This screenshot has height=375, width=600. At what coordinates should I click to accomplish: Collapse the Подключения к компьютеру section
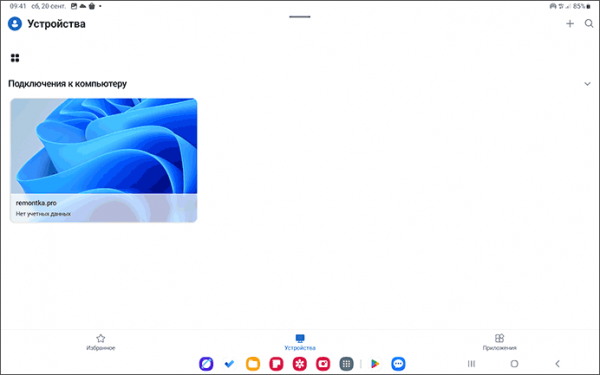587,84
